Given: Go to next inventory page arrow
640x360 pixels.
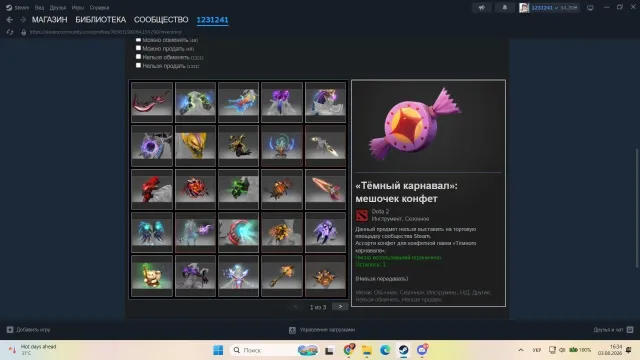Looking at the screenshot, I should coord(340,307).
